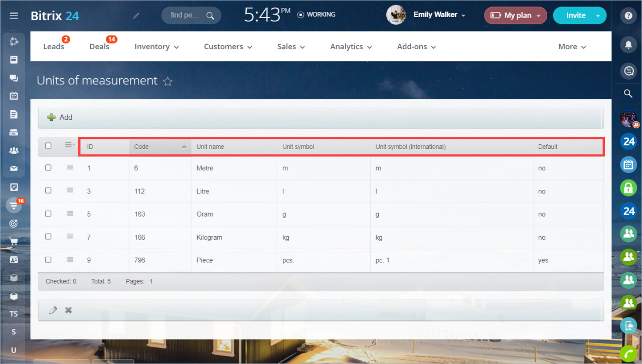
Task: Open the workgroups people icon in left sidebar
Action: click(x=14, y=150)
